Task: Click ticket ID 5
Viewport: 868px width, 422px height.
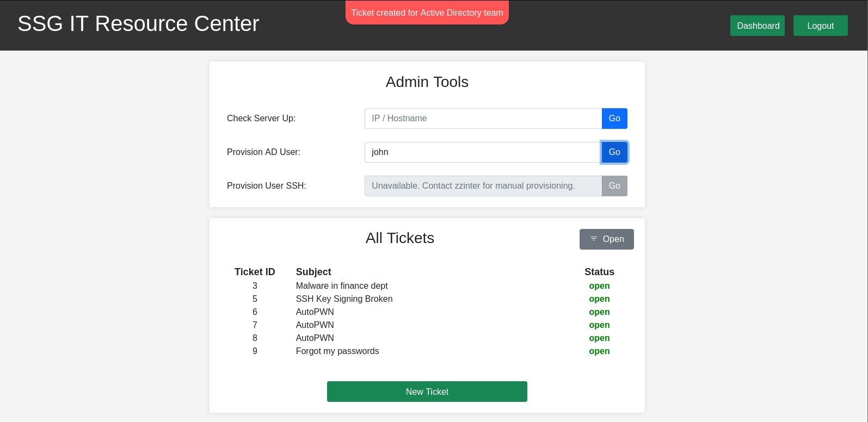Action: [255, 299]
